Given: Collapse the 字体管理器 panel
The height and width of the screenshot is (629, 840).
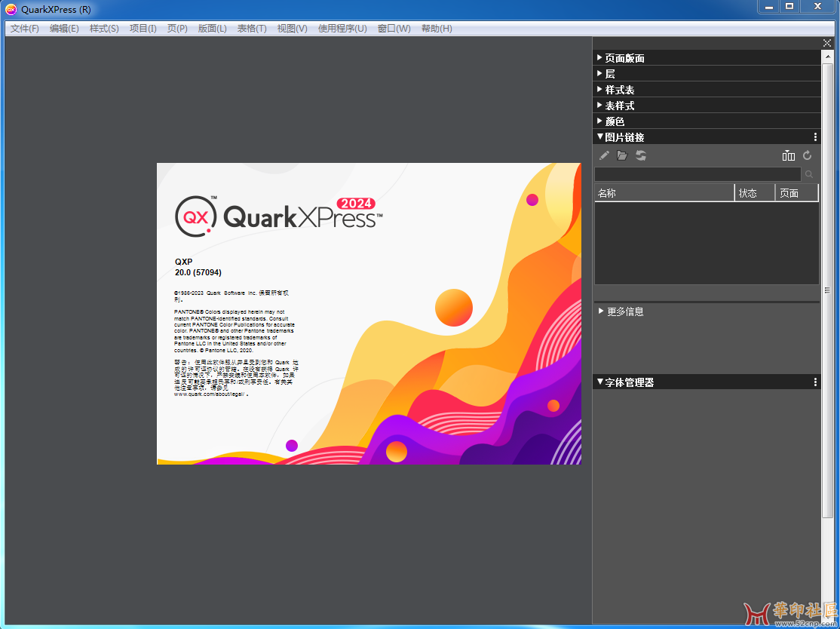Looking at the screenshot, I should coord(600,382).
